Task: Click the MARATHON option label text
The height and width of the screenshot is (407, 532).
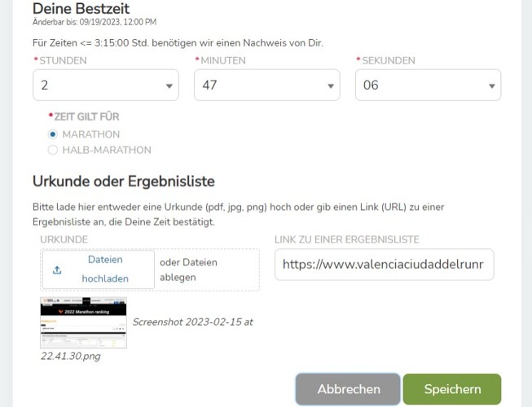Action: 90,134
